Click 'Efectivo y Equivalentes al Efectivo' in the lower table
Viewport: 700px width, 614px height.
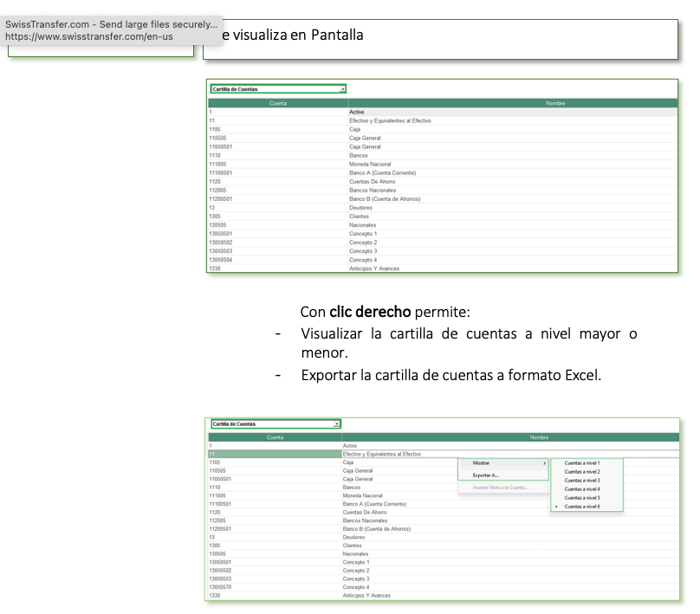tap(382, 454)
